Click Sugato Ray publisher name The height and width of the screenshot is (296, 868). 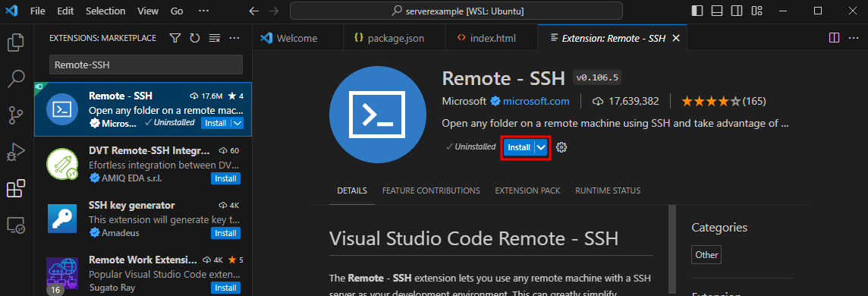(x=112, y=288)
